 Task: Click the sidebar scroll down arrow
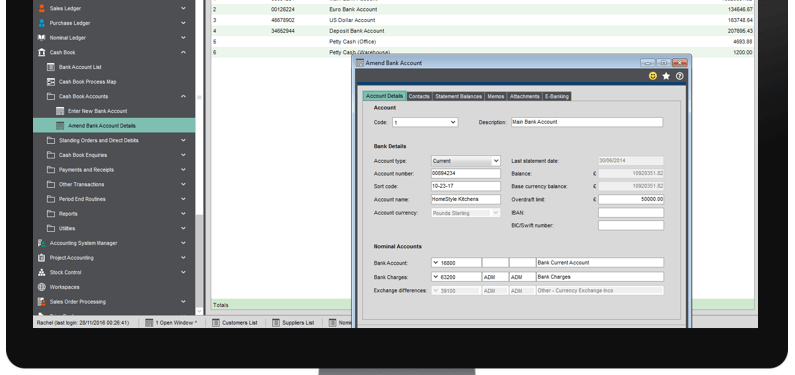coord(199,311)
